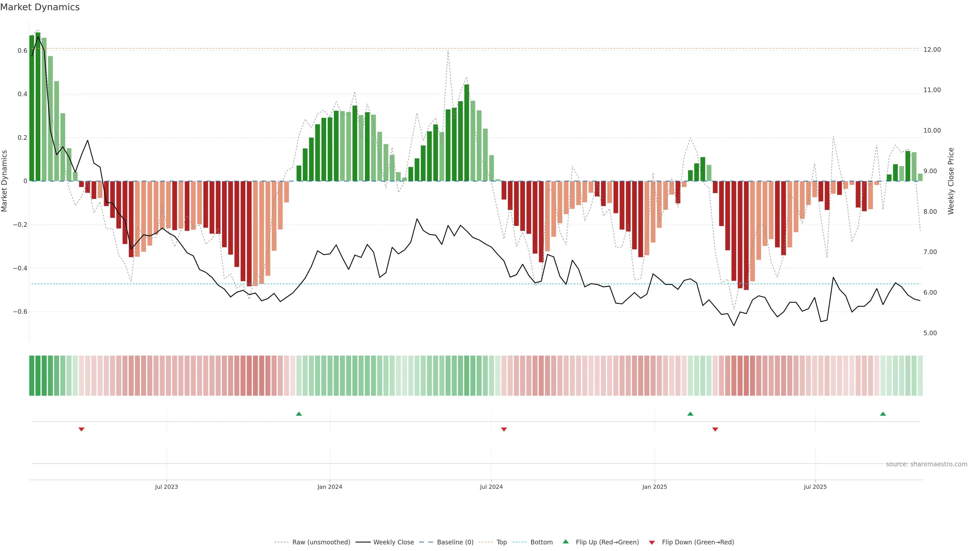Click the red flip-down marker in spring 2025

pos(715,429)
